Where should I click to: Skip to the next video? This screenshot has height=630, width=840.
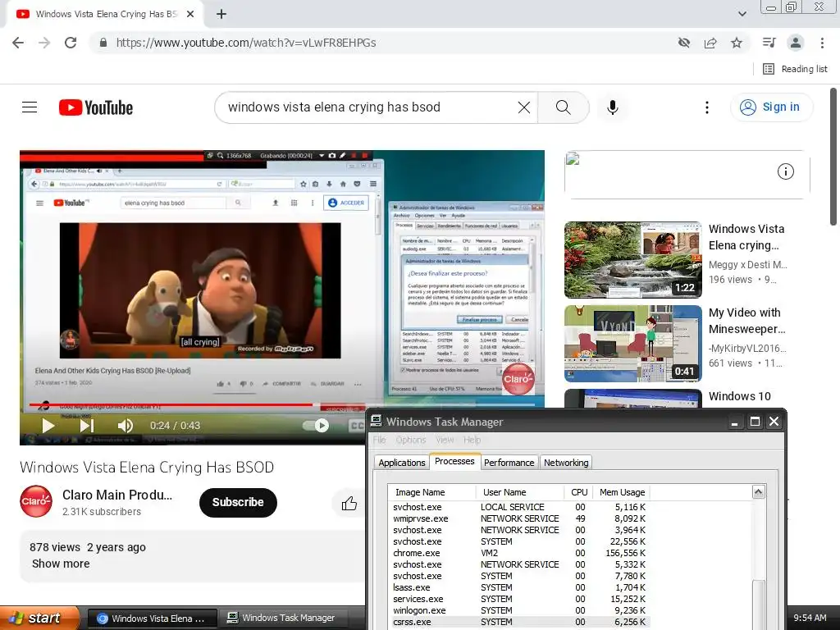click(x=87, y=426)
